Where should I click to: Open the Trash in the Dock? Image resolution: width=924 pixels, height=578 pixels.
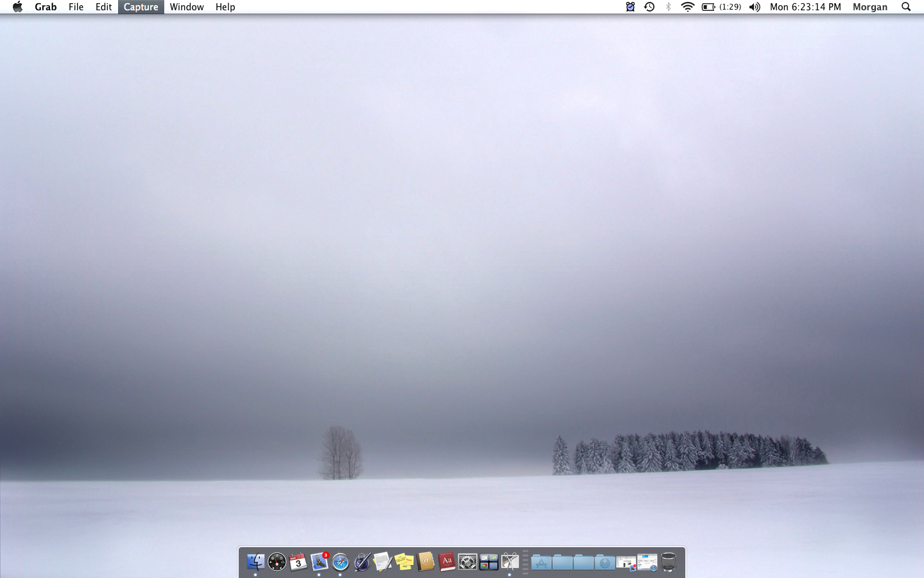pyautogui.click(x=669, y=562)
